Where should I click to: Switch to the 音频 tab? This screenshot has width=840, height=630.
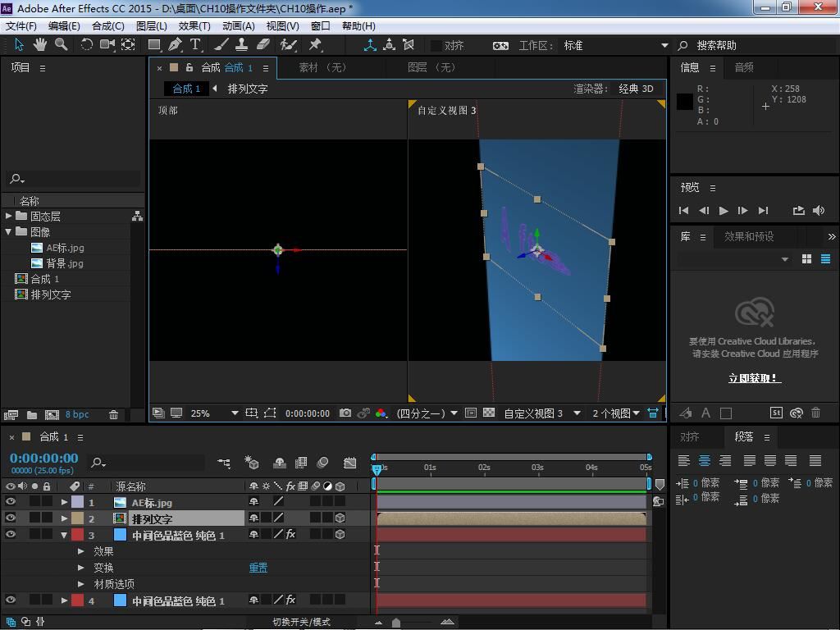pyautogui.click(x=744, y=67)
